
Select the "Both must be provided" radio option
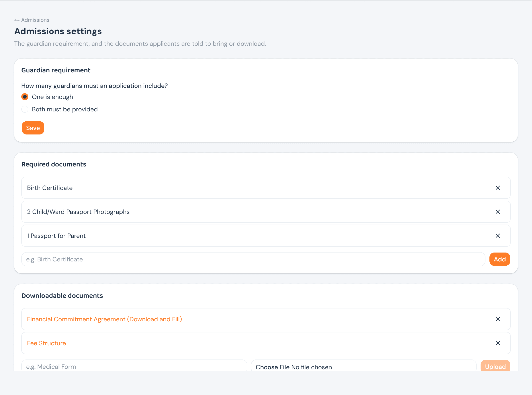click(25, 109)
